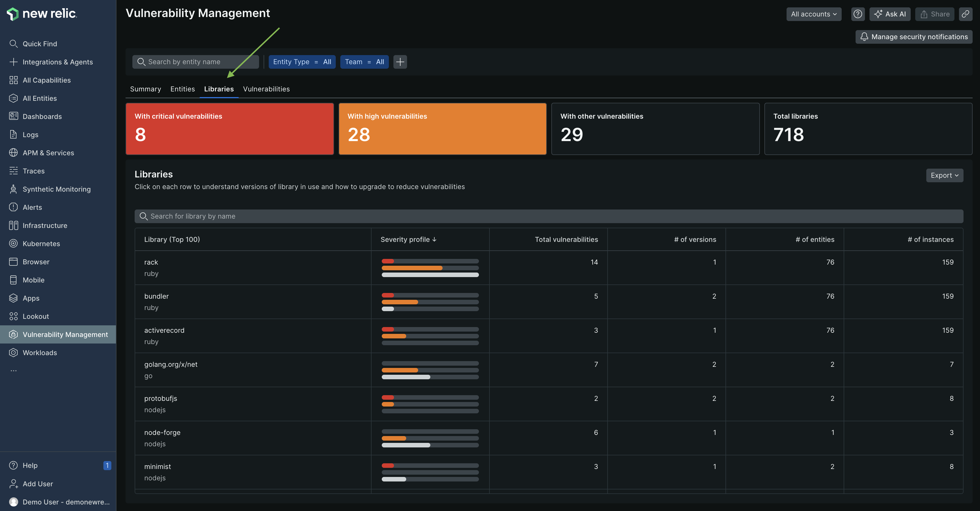Sort by # of instances column

tap(931, 240)
